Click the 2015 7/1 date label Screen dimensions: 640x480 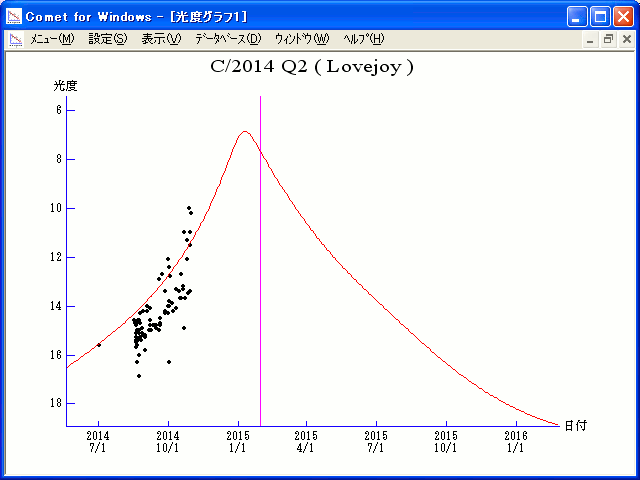[x=376, y=442]
